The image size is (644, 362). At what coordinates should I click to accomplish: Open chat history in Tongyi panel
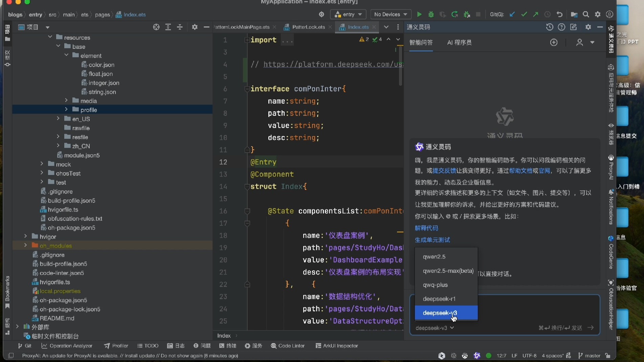point(549,27)
